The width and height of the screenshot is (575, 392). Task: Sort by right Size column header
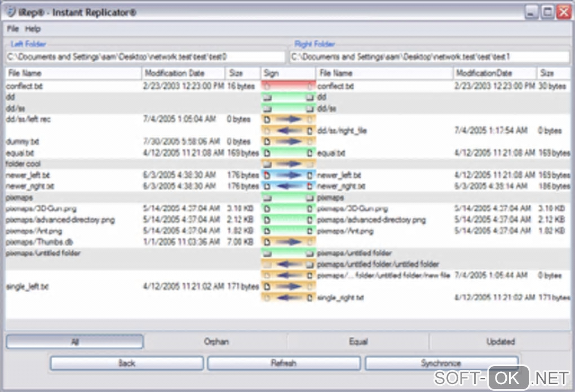coord(554,73)
